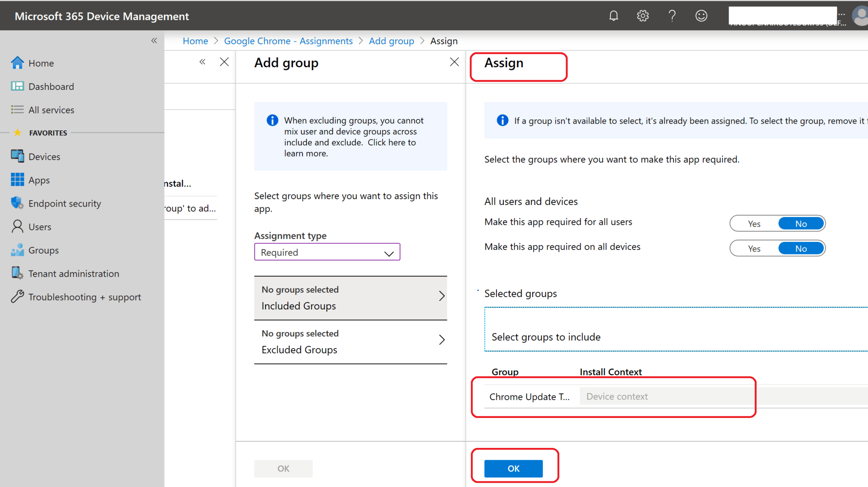Set required for all users to Yes
This screenshot has width=868, height=487.
754,224
